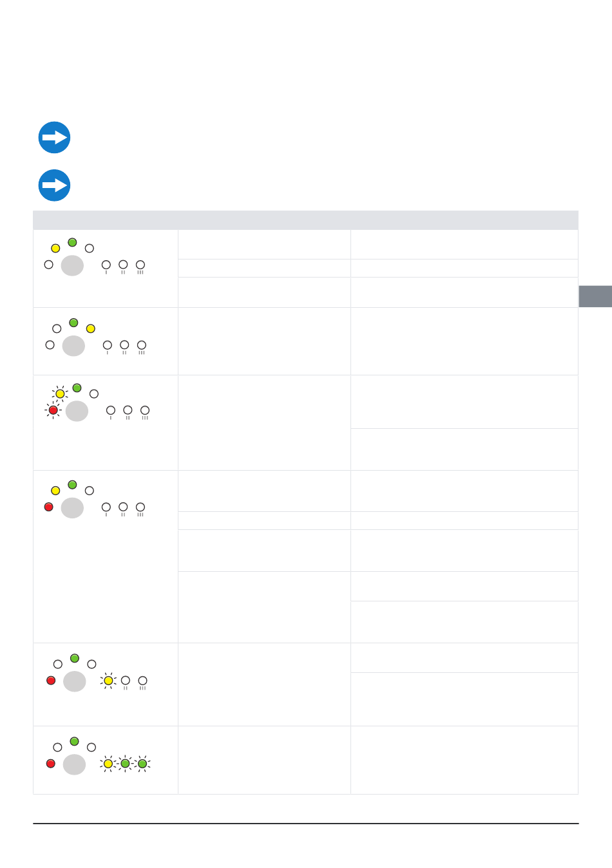612x868 pixels.
Task: Push gray round button in last diagram
Action: (74, 764)
